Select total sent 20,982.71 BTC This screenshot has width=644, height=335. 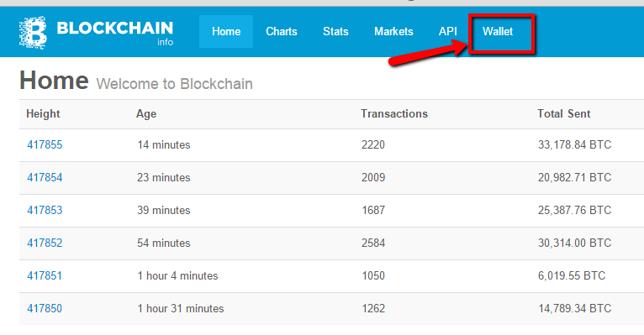574,177
